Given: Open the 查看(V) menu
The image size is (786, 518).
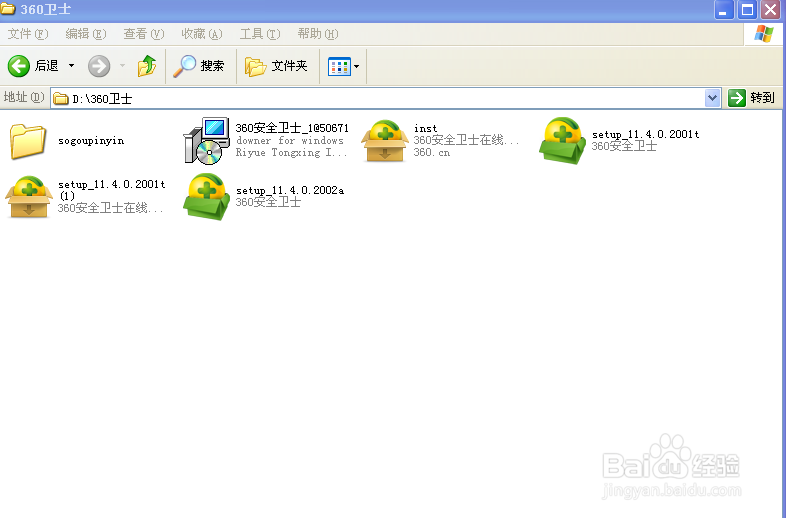Looking at the screenshot, I should click(x=144, y=34).
